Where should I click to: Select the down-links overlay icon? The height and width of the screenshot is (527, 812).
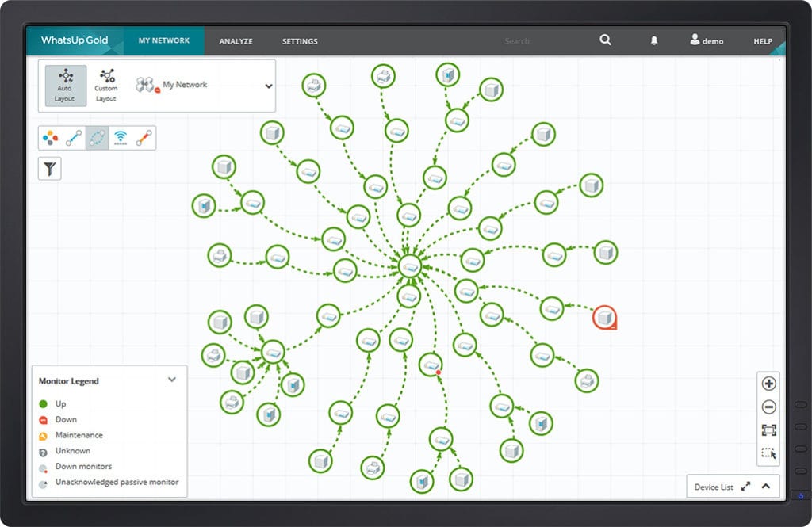click(142, 137)
